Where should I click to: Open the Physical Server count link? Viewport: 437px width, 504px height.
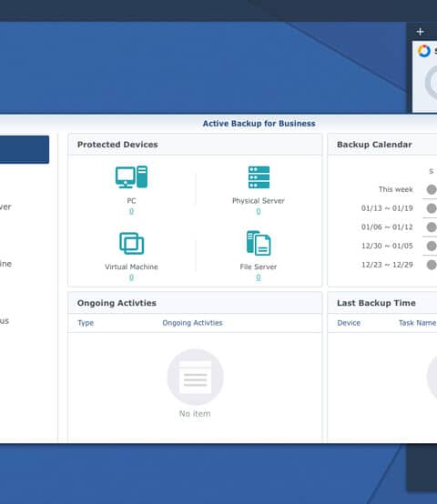pyautogui.click(x=259, y=211)
